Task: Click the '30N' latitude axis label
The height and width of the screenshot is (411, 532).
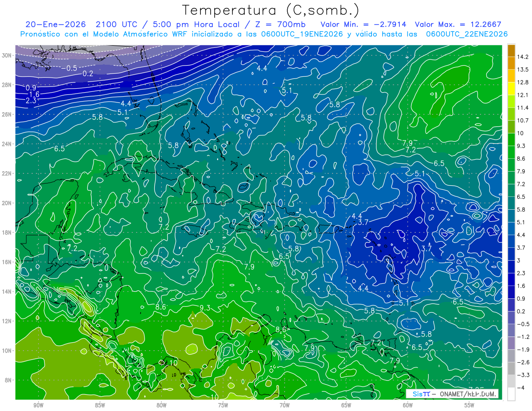Action: (8, 55)
